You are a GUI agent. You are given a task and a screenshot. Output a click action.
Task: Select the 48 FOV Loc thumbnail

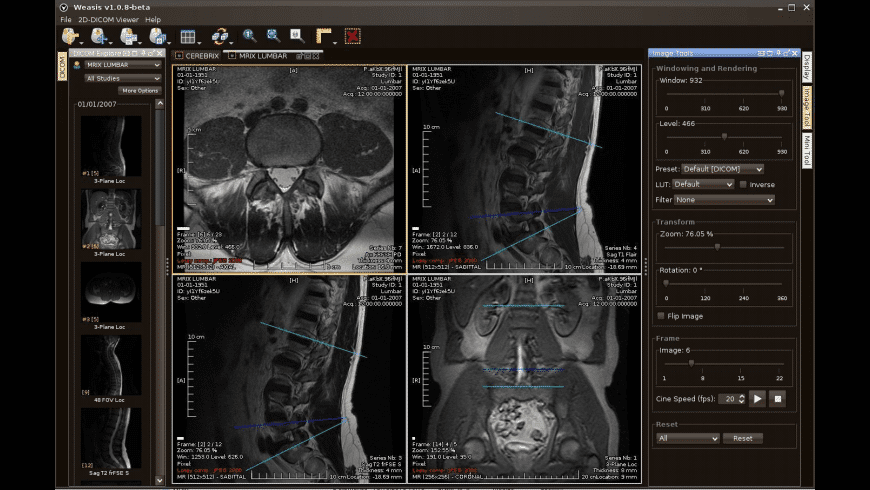pos(110,365)
